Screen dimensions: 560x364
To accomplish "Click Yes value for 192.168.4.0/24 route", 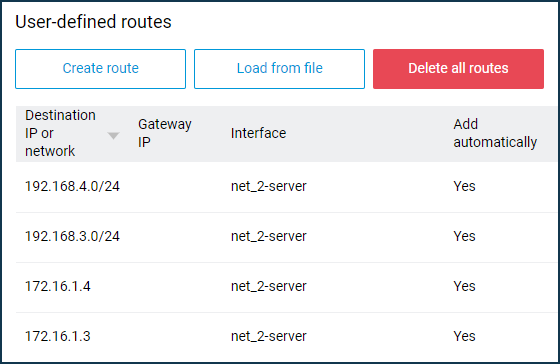I will pos(464,186).
